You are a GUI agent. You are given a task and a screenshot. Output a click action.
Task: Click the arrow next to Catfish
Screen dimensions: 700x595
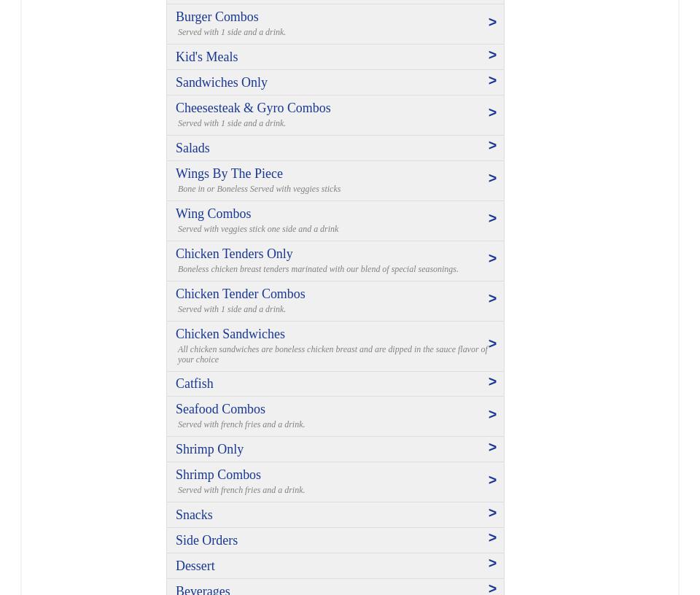point(492,382)
